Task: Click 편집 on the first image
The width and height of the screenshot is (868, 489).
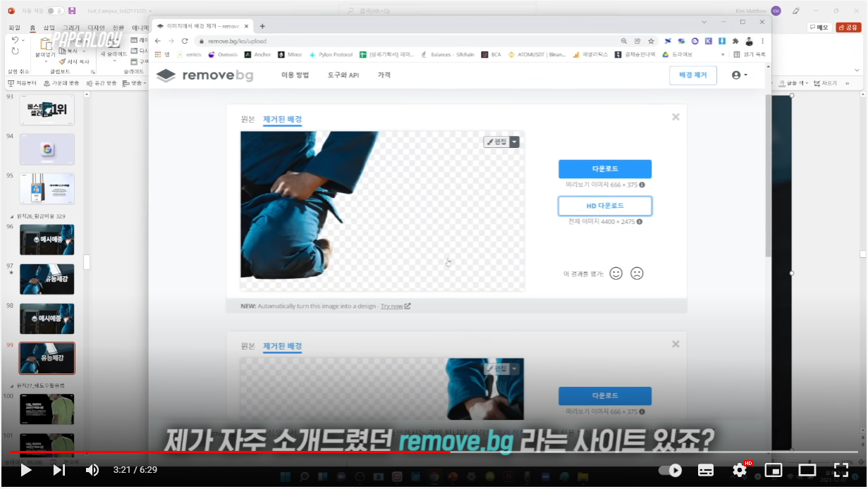Action: click(x=497, y=142)
